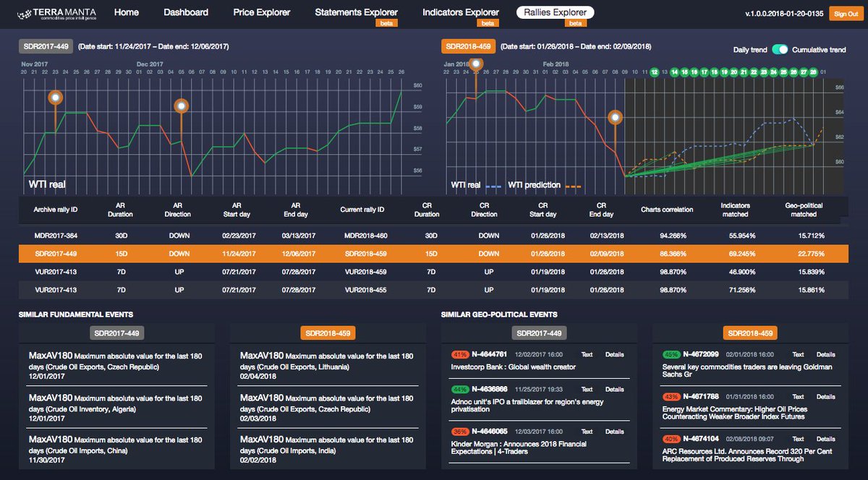Click Text link on the Investcorp Bank article
The width and height of the screenshot is (868, 480).
(587, 354)
